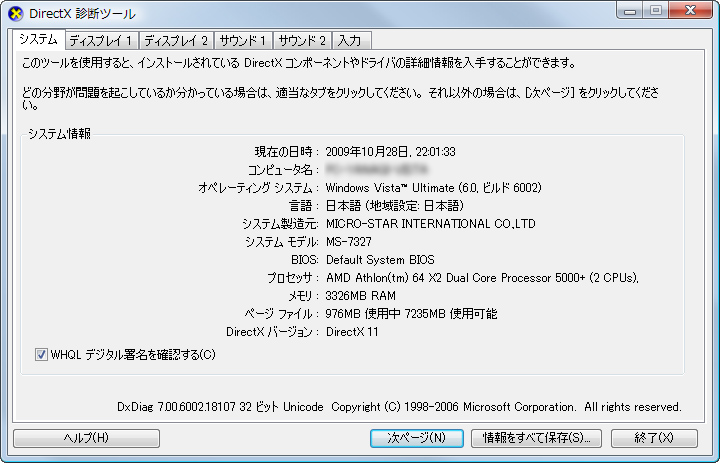This screenshot has width=720, height=463.
Task: Click MICRO-STAR INTERNATIONAL CO.,LTD text
Action: pyautogui.click(x=431, y=224)
